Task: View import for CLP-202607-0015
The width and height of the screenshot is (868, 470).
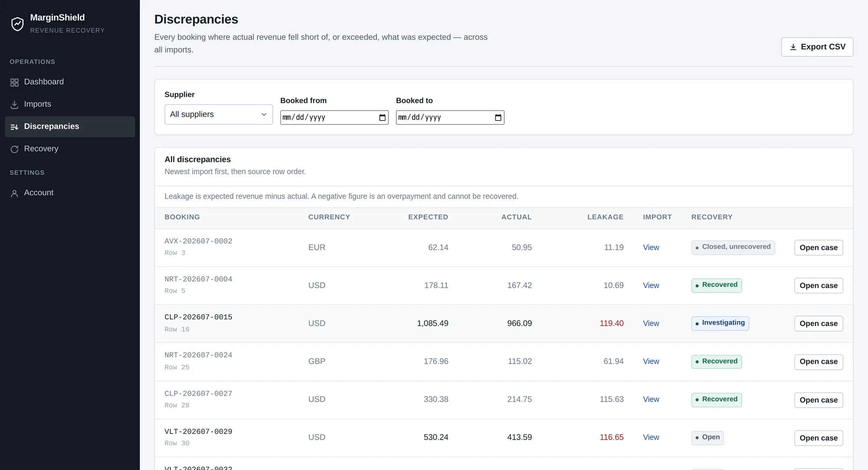Action: pyautogui.click(x=651, y=323)
